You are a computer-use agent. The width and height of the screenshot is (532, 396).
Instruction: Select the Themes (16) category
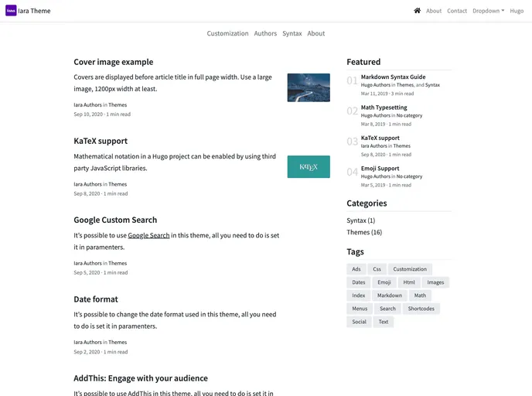point(364,232)
